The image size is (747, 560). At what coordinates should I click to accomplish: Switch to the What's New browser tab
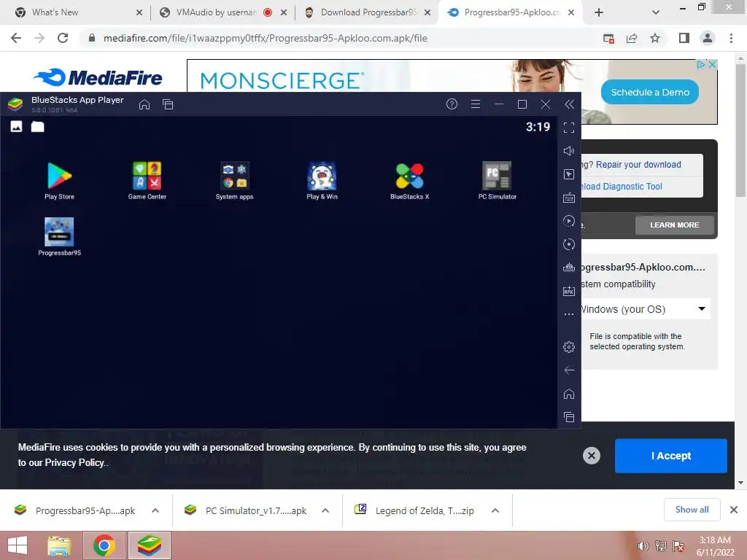tap(76, 12)
